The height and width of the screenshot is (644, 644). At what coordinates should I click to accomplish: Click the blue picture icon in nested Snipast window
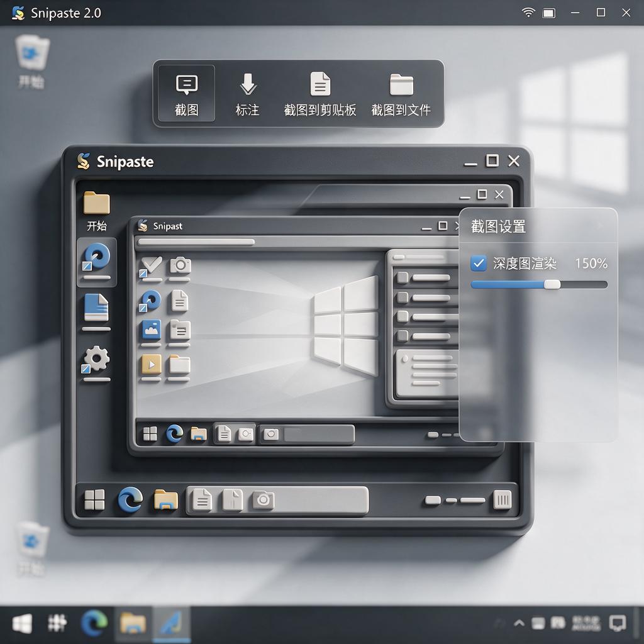[x=151, y=330]
